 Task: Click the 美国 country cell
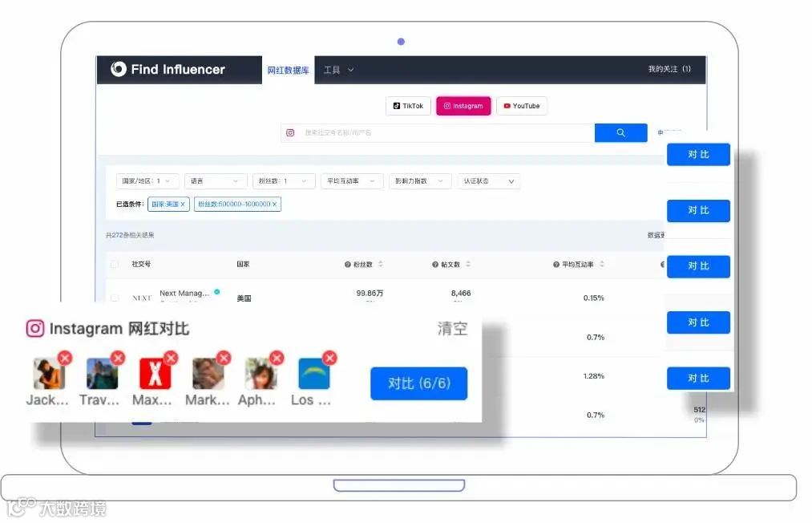(244, 298)
